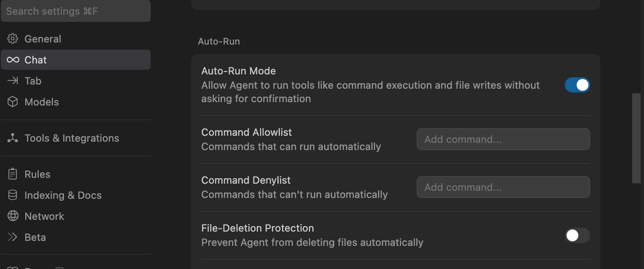This screenshot has height=269, width=644.
Task: Disable the Auto-Run Mode toggle
Action: pyautogui.click(x=577, y=85)
